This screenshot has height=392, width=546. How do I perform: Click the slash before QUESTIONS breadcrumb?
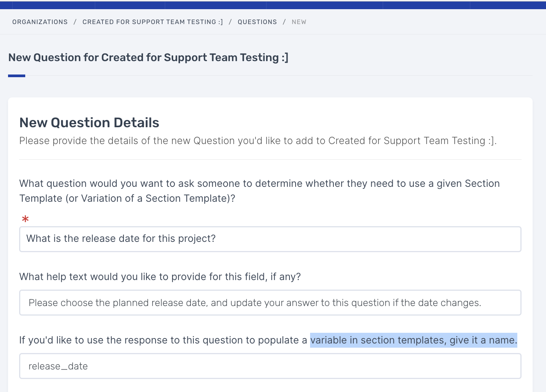231,22
